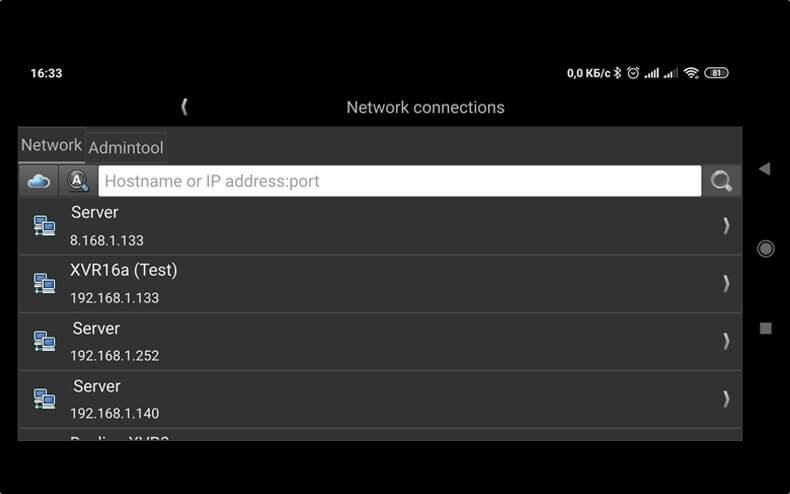Screen dimensions: 790x494
Task: Expand the XVR16a (Test) entry arrow
Action: pyautogui.click(x=726, y=284)
